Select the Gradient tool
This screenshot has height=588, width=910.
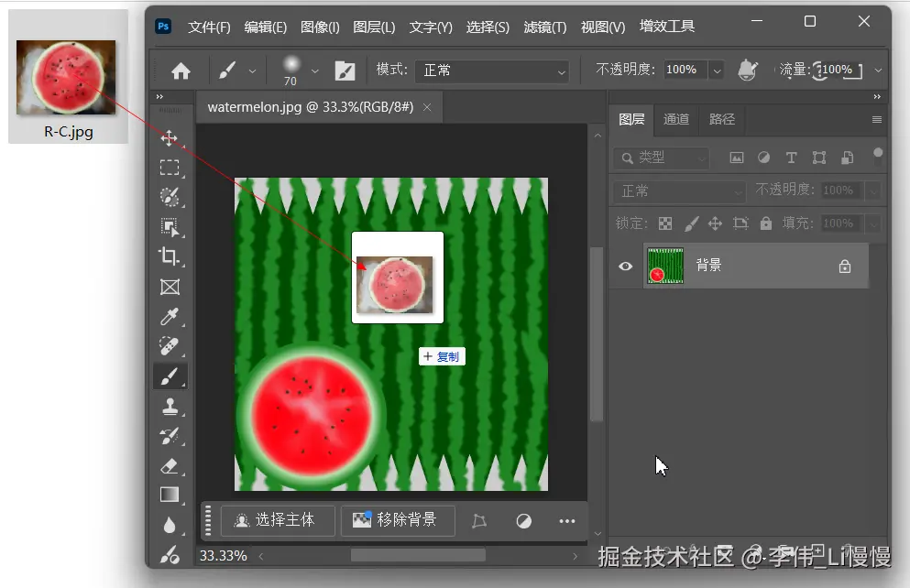point(170,495)
